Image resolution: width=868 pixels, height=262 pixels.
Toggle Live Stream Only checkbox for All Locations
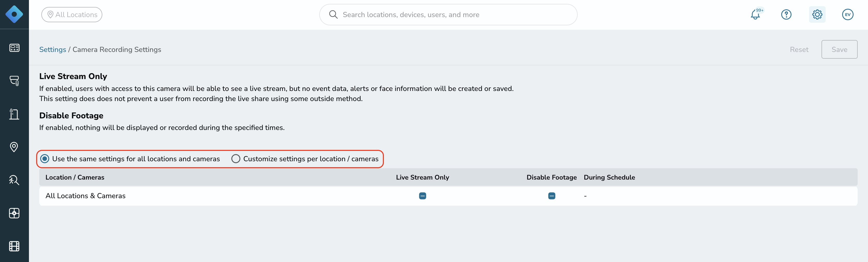point(423,196)
